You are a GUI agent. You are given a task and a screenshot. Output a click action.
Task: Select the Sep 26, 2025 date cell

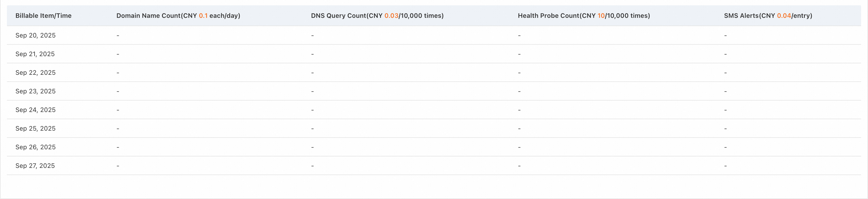coord(35,147)
